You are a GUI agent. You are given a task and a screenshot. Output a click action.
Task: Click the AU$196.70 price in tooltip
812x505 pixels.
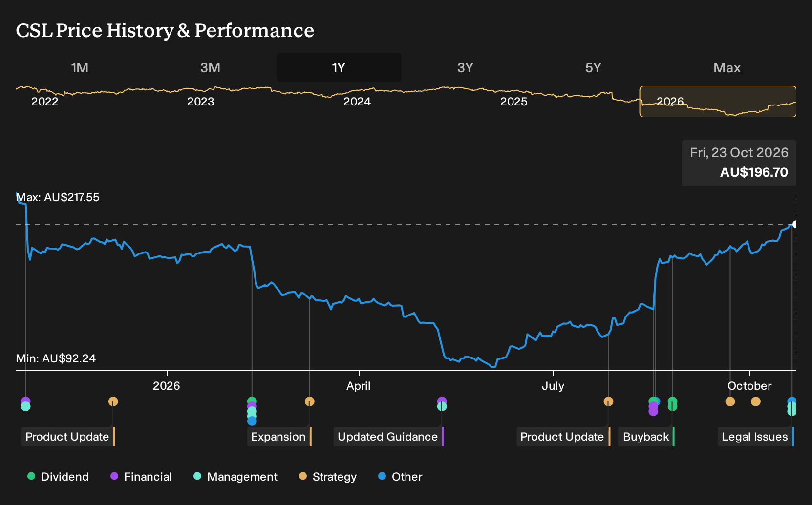754,172
